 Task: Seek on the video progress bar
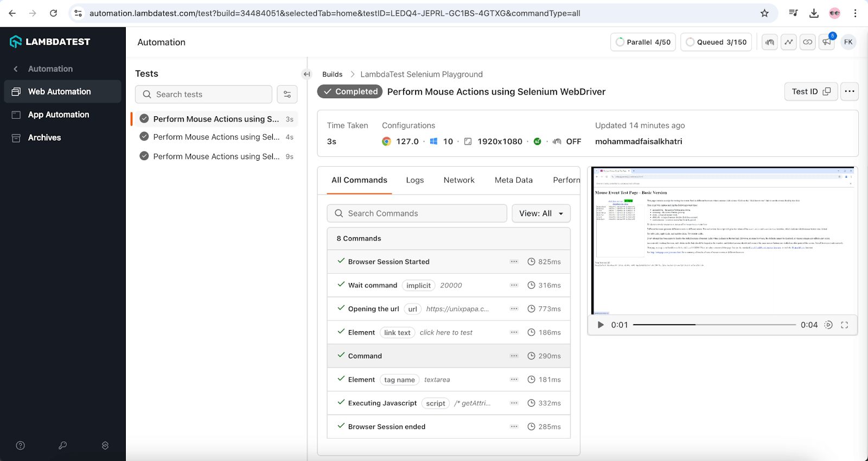[x=714, y=325]
